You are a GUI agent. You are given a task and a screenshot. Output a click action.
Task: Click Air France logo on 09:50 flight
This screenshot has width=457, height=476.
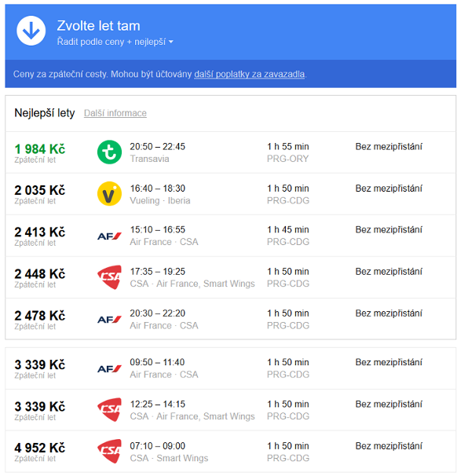[109, 368]
